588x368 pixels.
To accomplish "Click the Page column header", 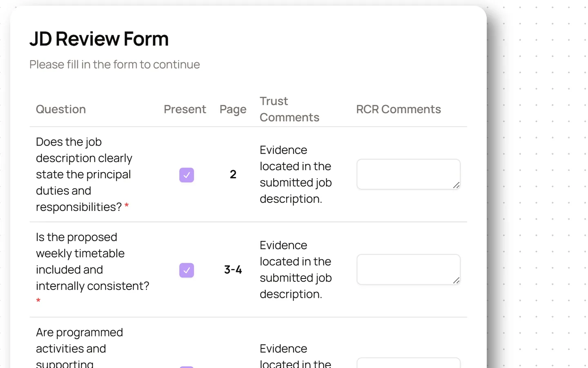I will 233,109.
